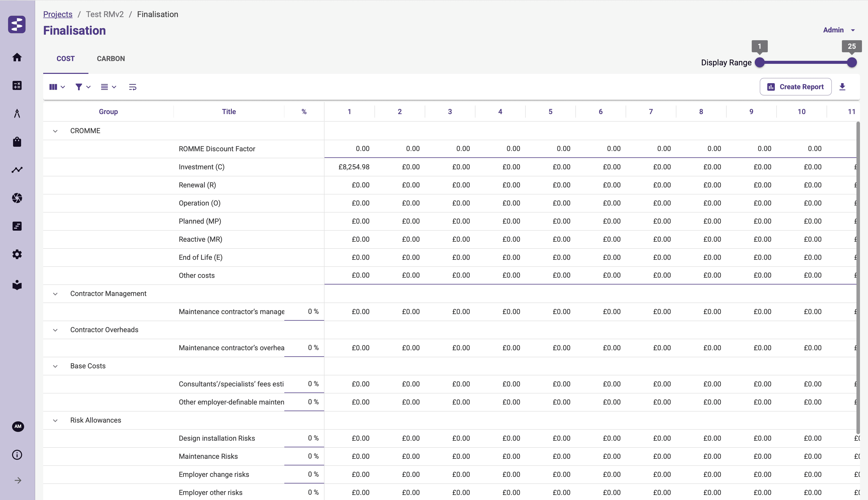Click the compass drafting tool icon
This screenshot has height=500, width=868.
click(x=17, y=113)
